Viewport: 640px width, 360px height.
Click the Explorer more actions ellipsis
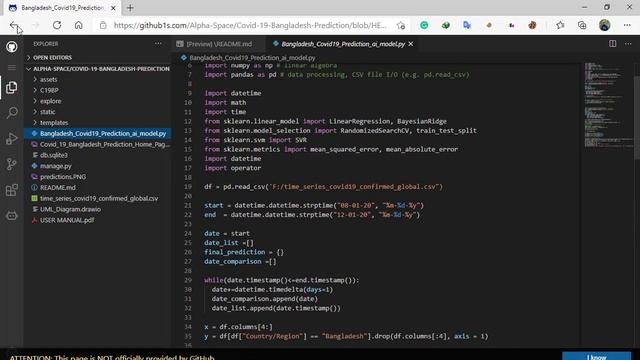point(158,44)
